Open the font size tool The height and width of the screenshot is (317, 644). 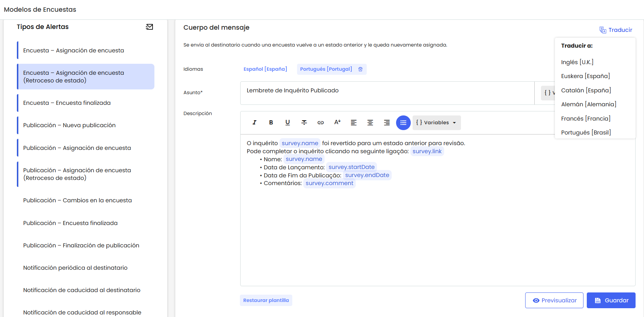pyautogui.click(x=337, y=122)
